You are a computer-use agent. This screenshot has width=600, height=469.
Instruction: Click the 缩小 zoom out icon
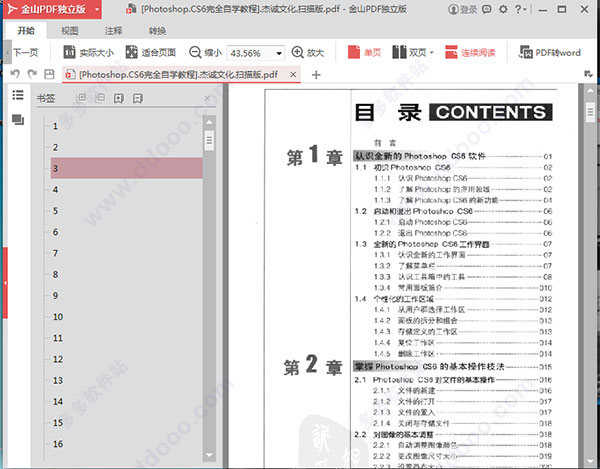pyautogui.click(x=195, y=52)
